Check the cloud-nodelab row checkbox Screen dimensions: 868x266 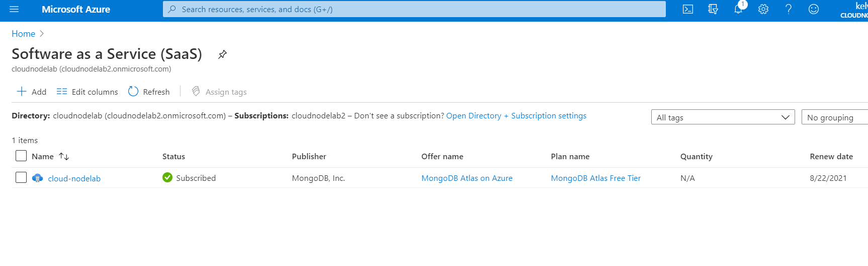pyautogui.click(x=21, y=177)
